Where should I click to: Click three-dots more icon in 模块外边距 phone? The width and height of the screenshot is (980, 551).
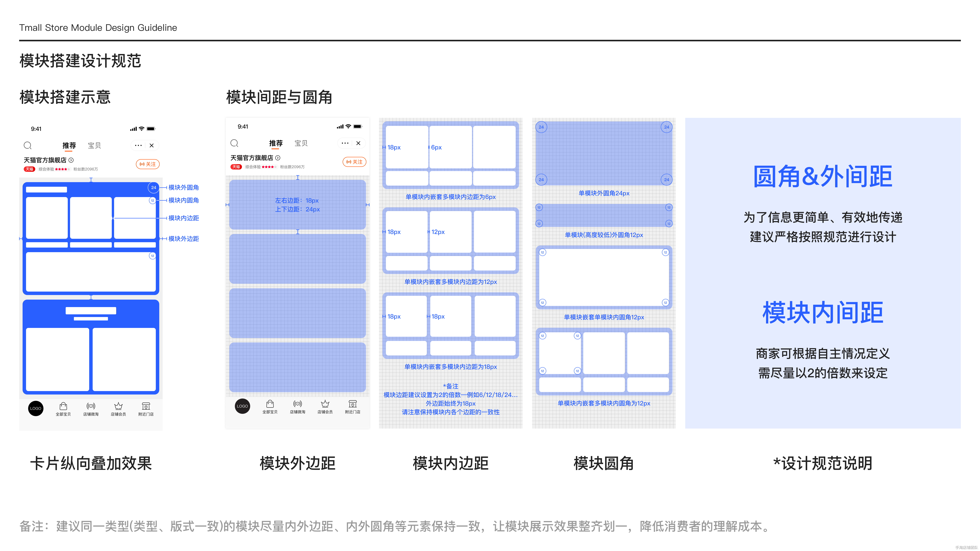point(345,143)
